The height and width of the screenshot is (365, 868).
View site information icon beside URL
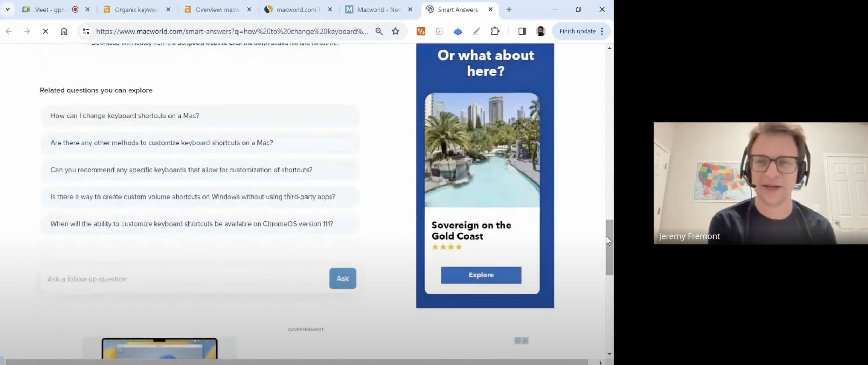click(86, 31)
